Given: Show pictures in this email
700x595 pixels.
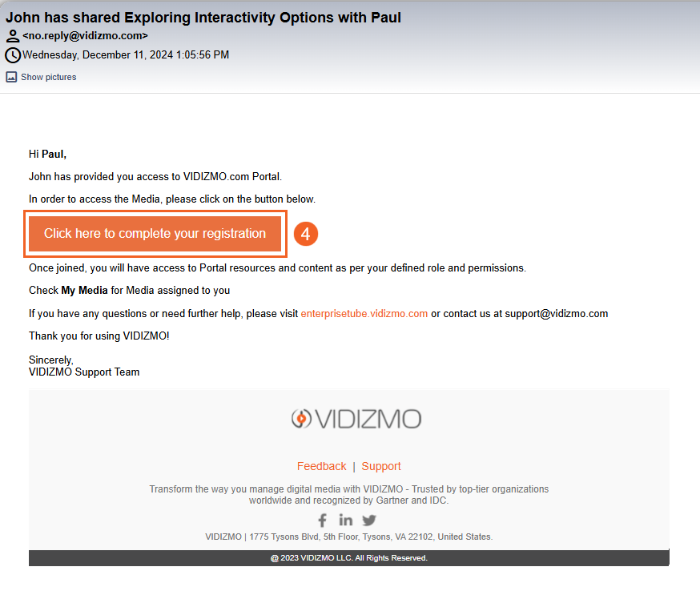Looking at the screenshot, I should coord(48,77).
